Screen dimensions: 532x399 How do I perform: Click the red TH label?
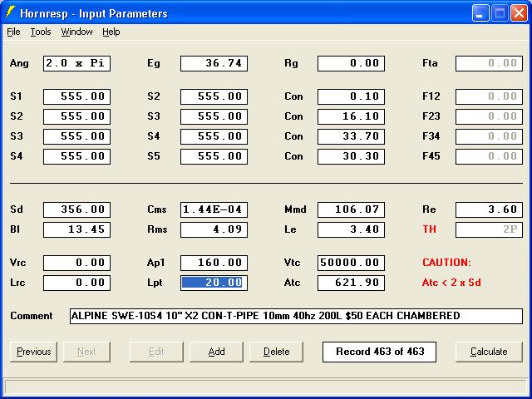pos(429,229)
